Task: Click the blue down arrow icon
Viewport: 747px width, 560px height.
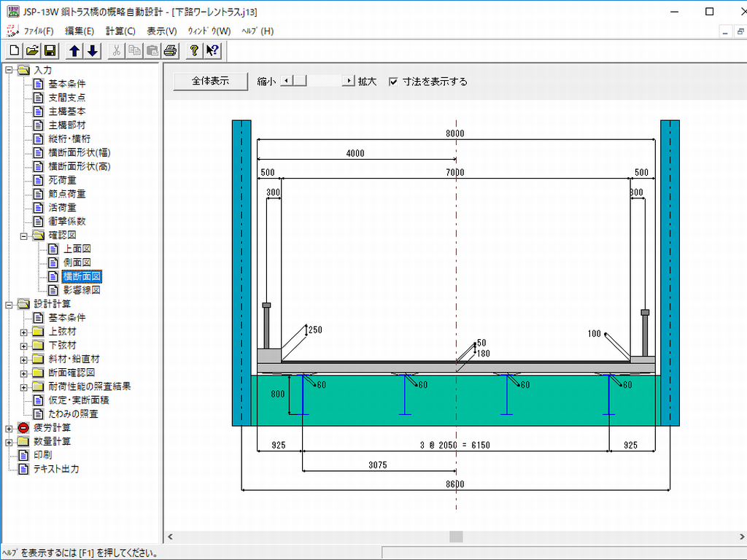Action: click(x=92, y=50)
